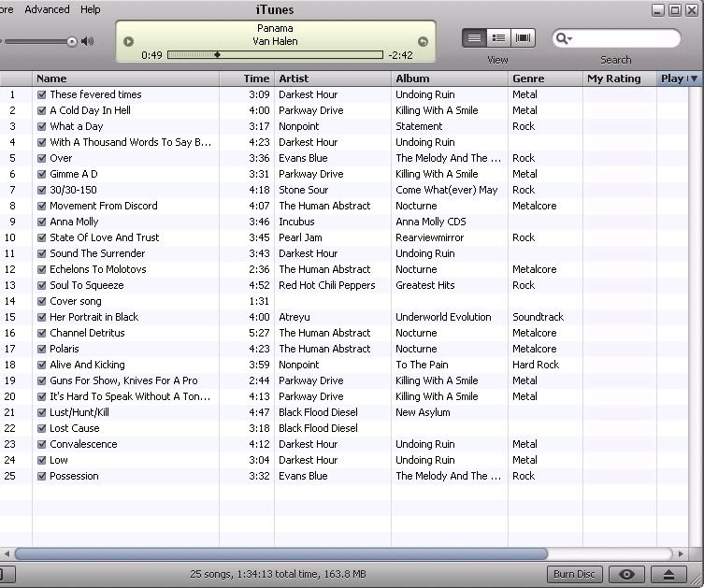Select the song Channel Detritus
The height and width of the screenshot is (588, 704).
point(87,333)
